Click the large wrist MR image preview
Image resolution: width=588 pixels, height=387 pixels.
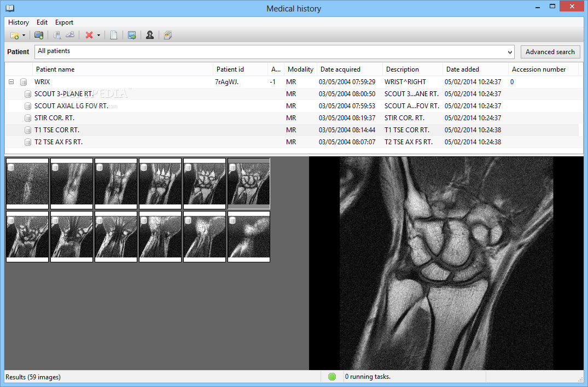point(446,263)
